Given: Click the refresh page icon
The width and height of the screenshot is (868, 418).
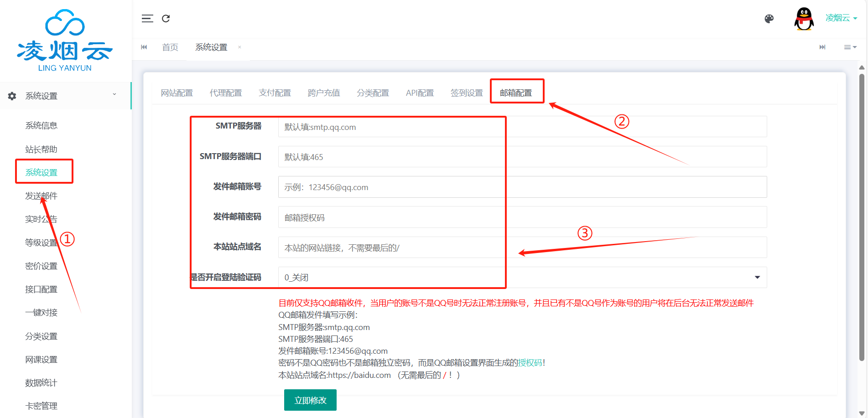Looking at the screenshot, I should click(166, 19).
